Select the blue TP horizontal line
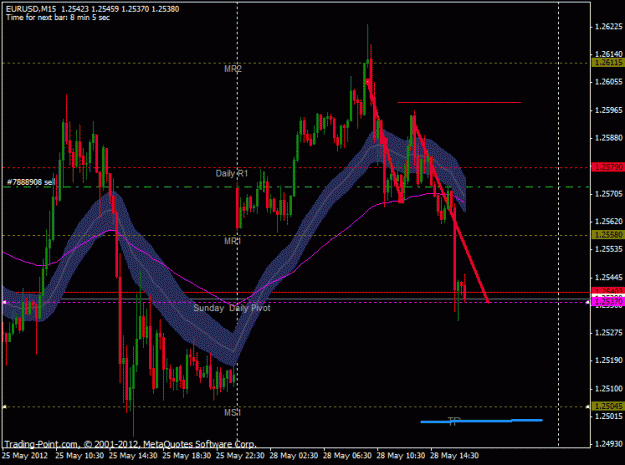625x465 pixels. tap(482, 421)
